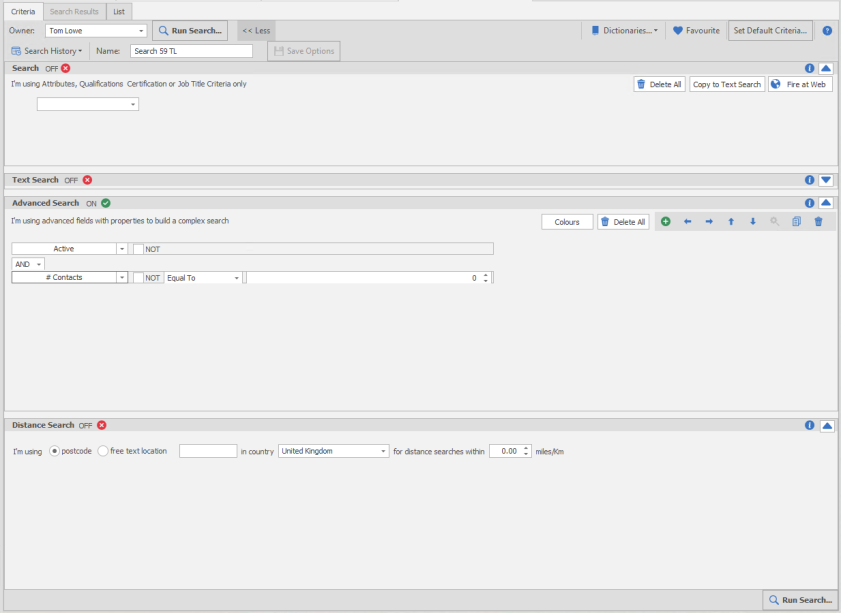Expand the Text Search section
The height and width of the screenshot is (613, 841).
pyautogui.click(x=826, y=180)
